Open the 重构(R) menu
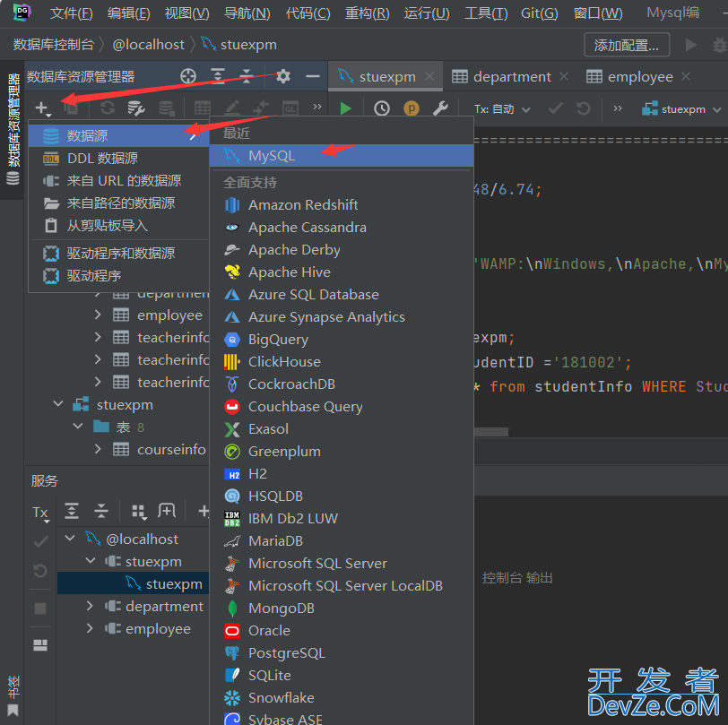This screenshot has height=725, width=728. pos(367,13)
